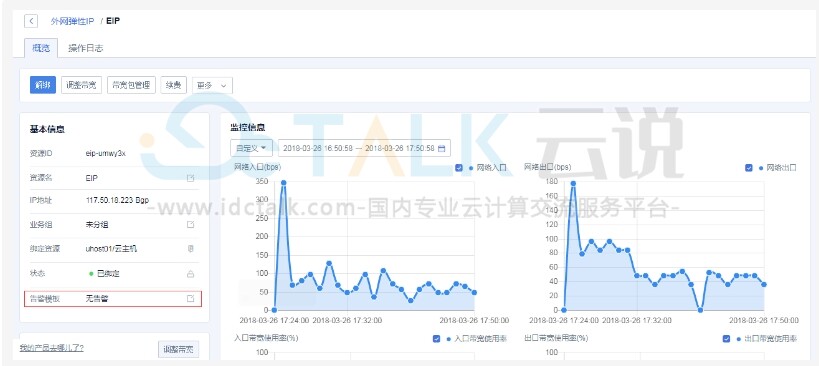Open the 外网弹性IP breadcrumb link
The image size is (819, 366).
[73, 21]
